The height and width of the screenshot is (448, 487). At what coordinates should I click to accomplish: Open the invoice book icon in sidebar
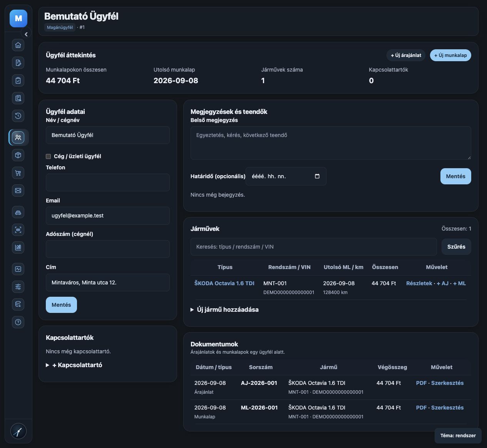18,98
